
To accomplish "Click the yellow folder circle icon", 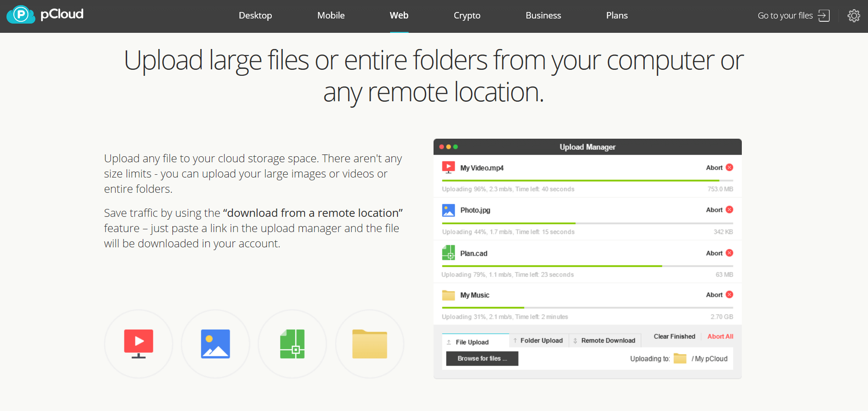I will click(370, 344).
